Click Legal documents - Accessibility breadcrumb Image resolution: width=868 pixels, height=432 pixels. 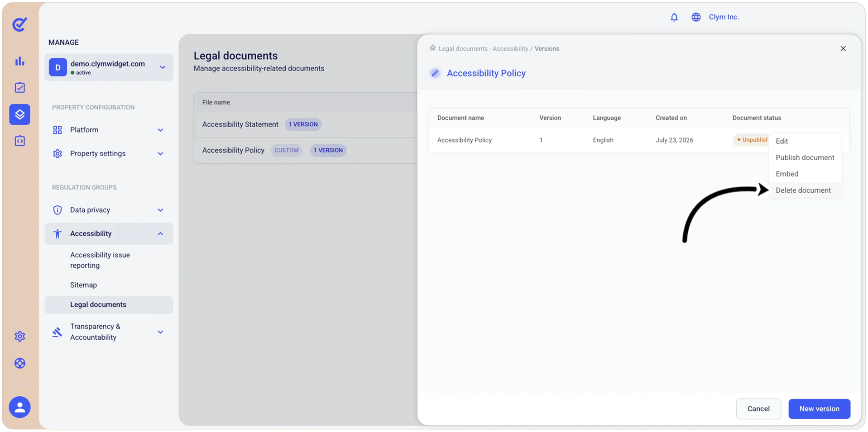483,48
